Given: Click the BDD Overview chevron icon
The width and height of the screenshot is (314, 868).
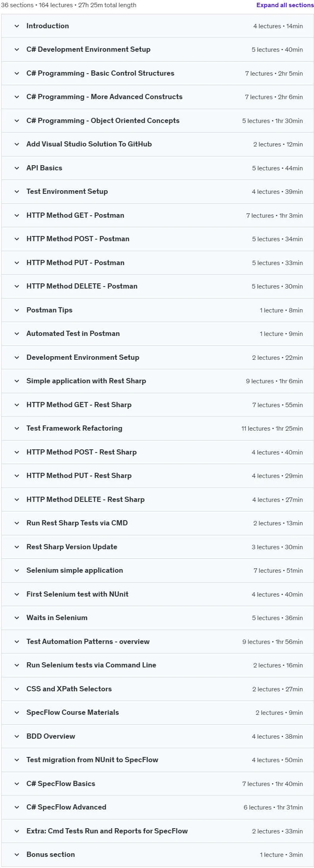Looking at the screenshot, I should 17,736.
